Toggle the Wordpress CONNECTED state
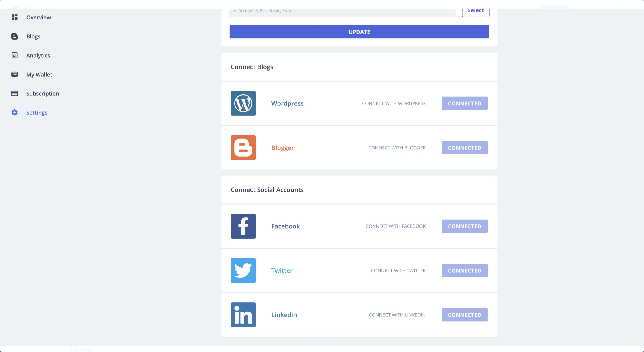This screenshot has height=352, width=644. (x=464, y=103)
